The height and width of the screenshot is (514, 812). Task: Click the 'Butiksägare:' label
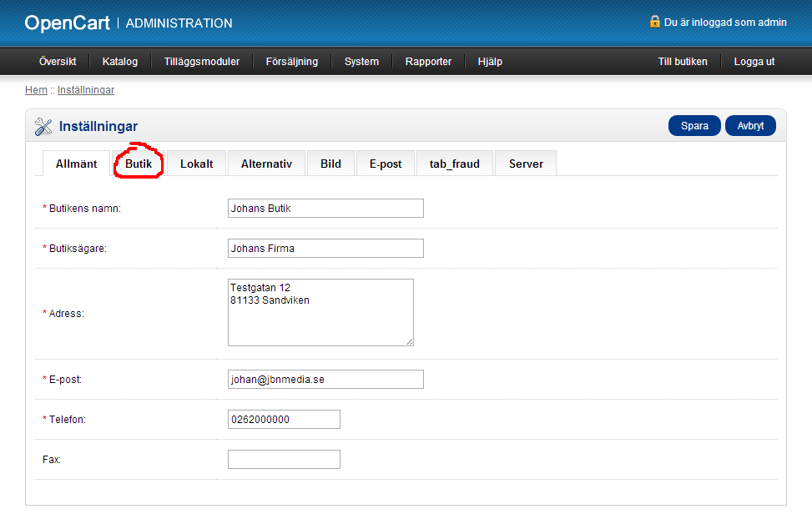coord(78,249)
